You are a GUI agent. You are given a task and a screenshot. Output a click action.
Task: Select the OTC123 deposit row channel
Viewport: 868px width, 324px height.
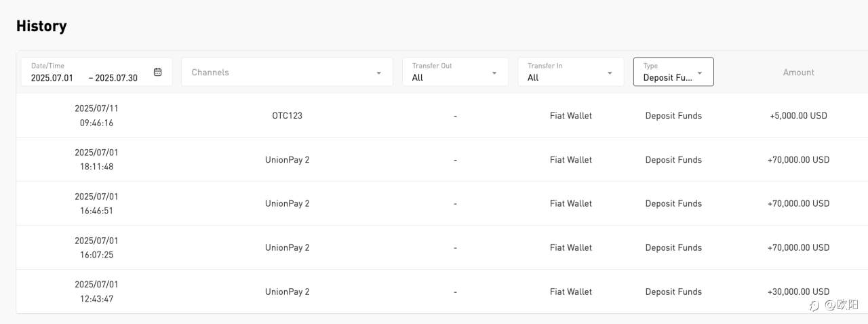coord(287,116)
